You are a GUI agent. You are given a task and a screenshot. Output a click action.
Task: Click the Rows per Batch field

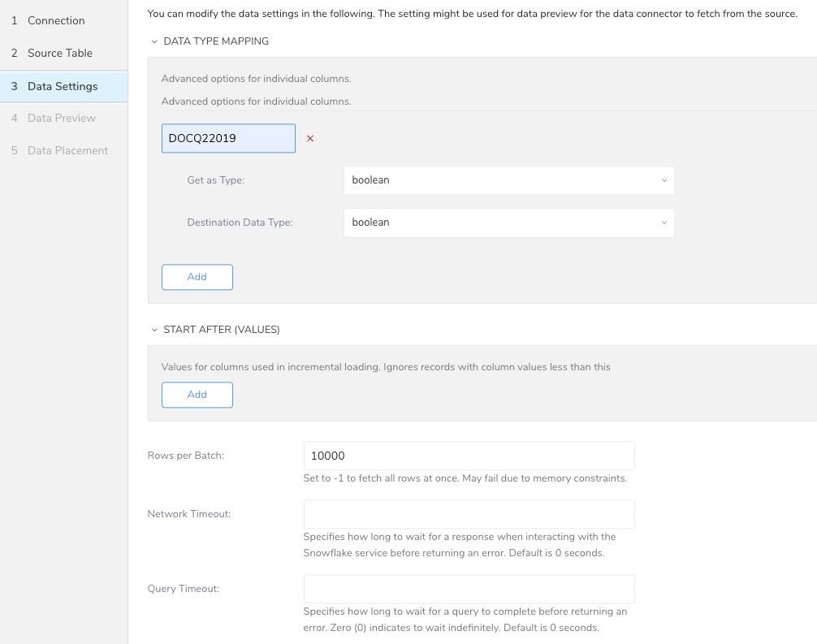coord(469,456)
